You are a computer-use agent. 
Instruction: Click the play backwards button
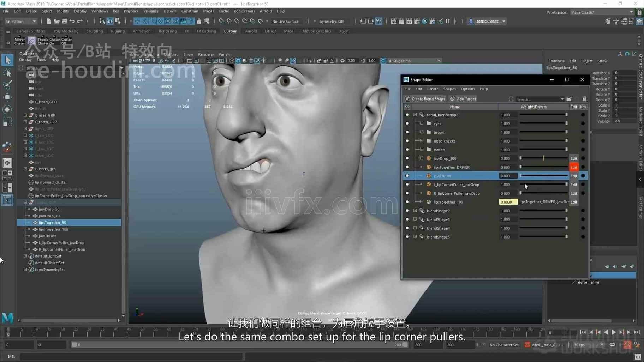606,332
